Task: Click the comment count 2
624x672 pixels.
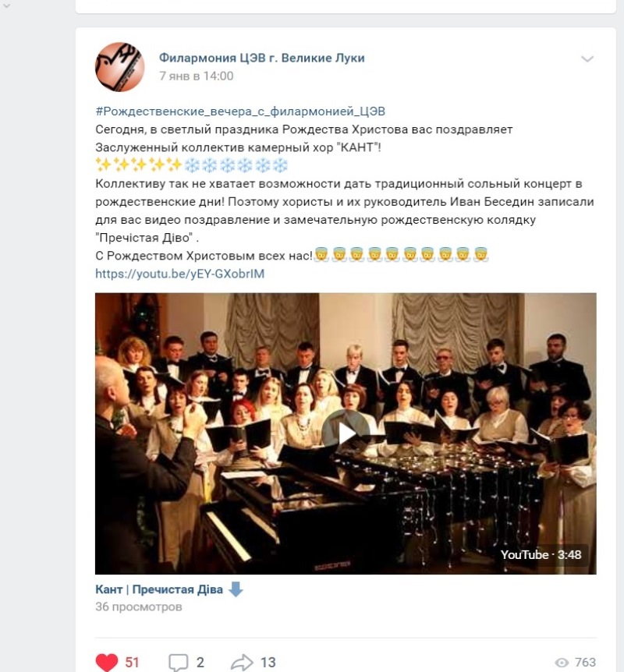Action: click(x=200, y=662)
